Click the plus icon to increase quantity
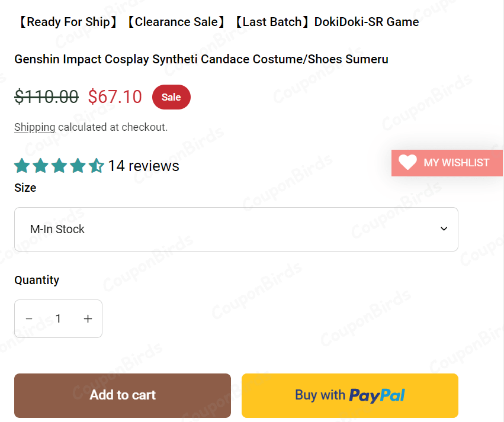Viewport: 504px width, 422px height. point(88,318)
